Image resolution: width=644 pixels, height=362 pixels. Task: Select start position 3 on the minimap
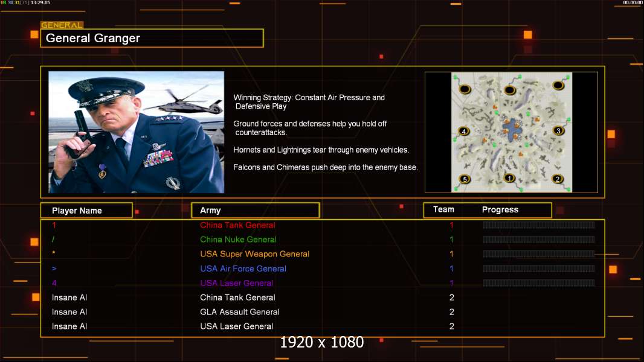click(558, 130)
